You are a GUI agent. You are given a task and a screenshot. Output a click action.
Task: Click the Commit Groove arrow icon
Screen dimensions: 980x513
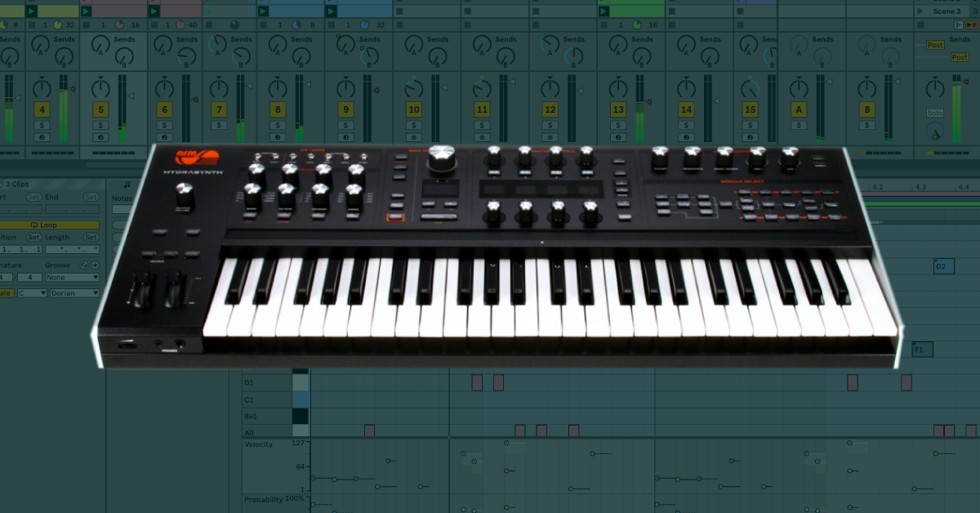click(x=95, y=265)
